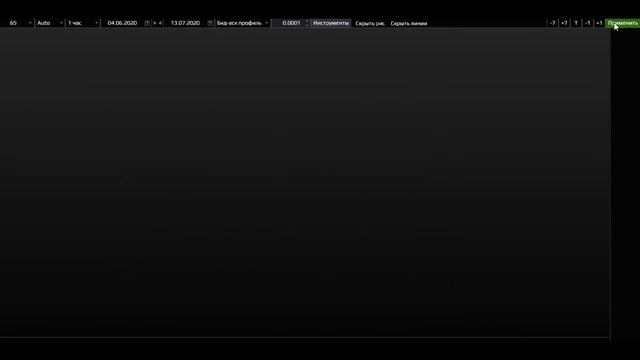The height and width of the screenshot is (360, 640).
Task: Click the spinner arrows beside 0.0001
Action: coord(307,23)
